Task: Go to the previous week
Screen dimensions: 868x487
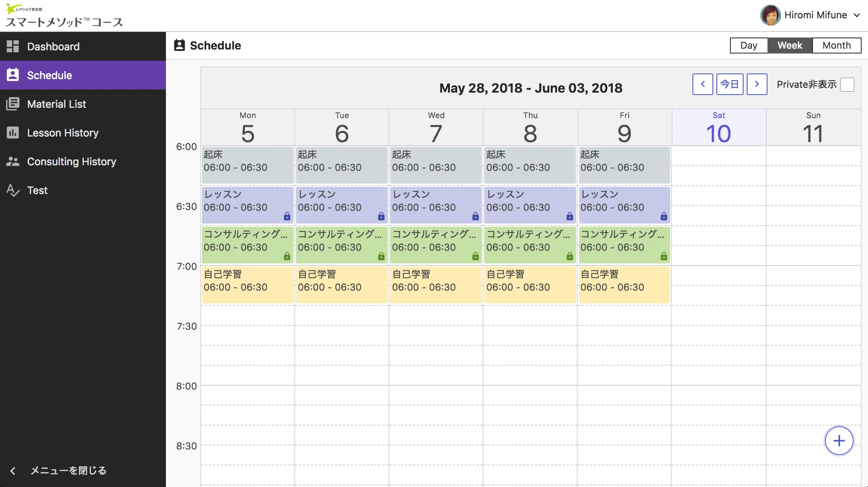Action: click(x=702, y=84)
